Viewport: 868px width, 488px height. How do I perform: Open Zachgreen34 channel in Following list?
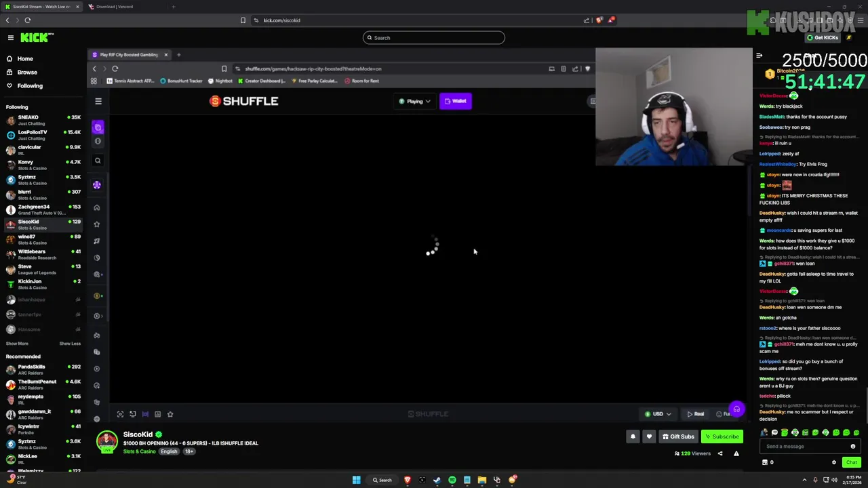point(43,209)
